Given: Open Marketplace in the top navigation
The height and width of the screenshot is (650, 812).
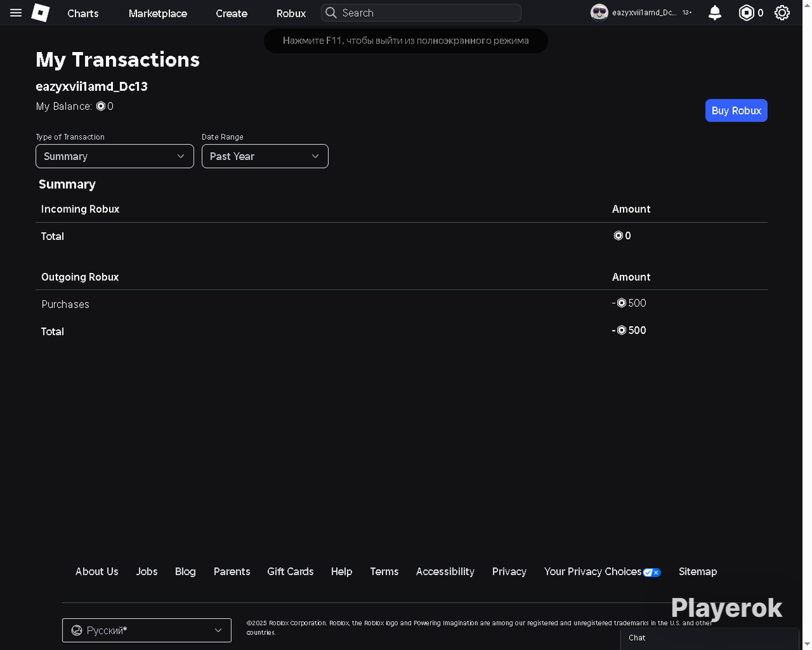Looking at the screenshot, I should (x=158, y=14).
